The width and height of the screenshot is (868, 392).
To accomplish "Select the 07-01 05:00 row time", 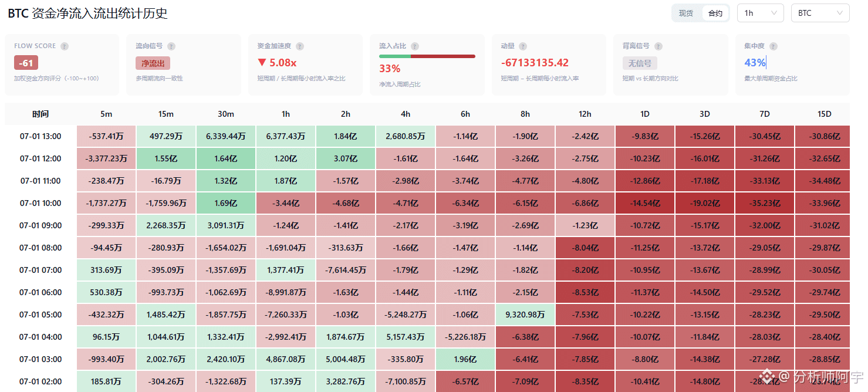I will click(40, 315).
